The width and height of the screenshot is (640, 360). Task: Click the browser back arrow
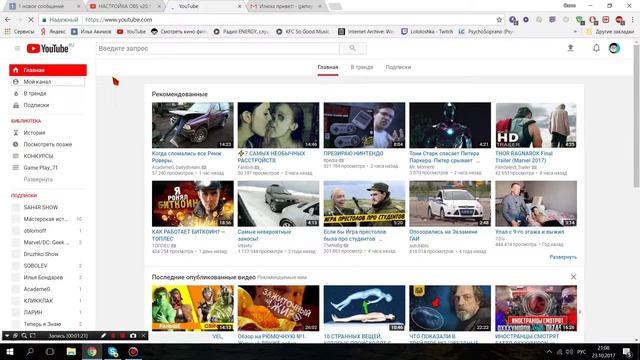click(8, 20)
